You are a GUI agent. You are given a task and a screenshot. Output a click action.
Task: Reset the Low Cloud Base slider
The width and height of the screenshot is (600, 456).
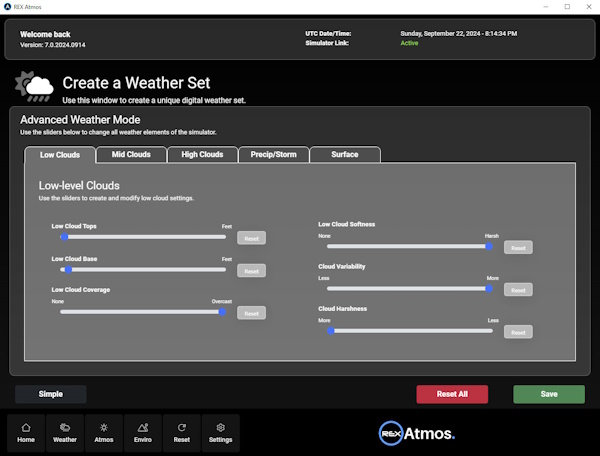point(251,271)
